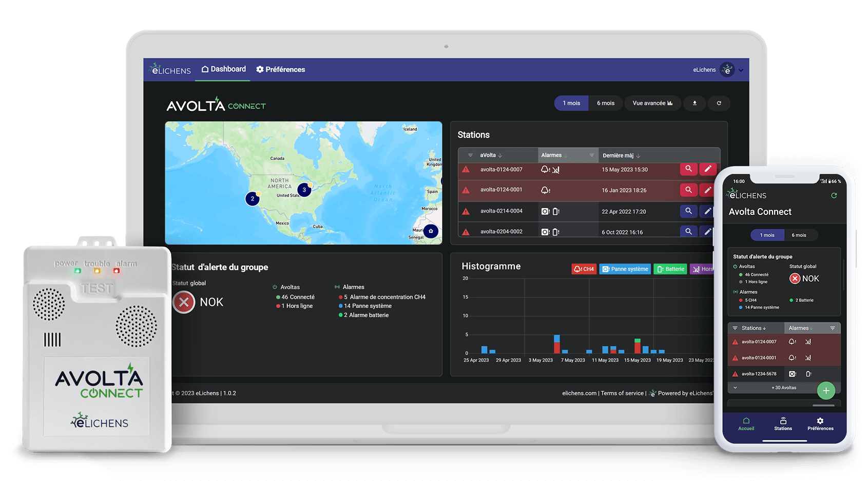Open the elichens.com footer link

[579, 393]
